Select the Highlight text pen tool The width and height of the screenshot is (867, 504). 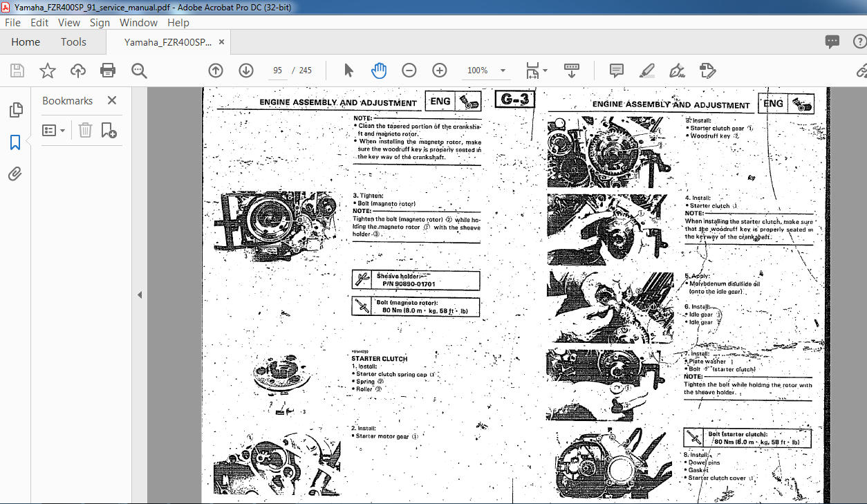(647, 71)
